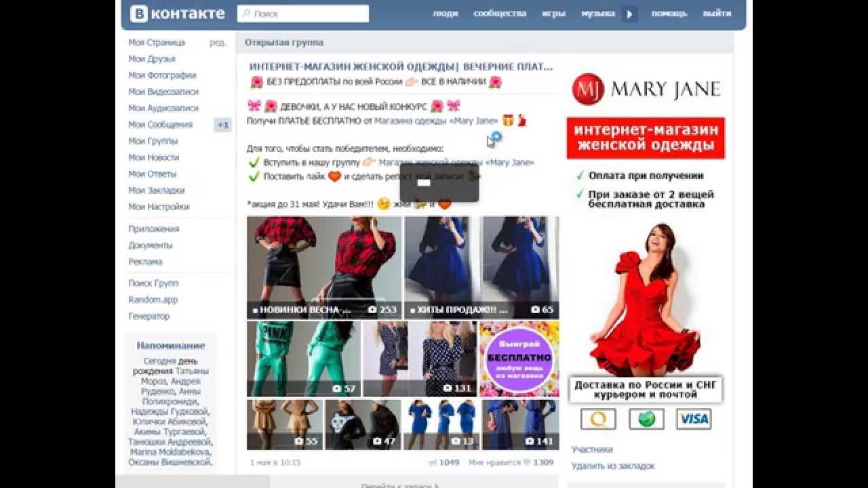Click Танюшки Андреевой birthday link
Screen dimensions: 868x488
170,442
